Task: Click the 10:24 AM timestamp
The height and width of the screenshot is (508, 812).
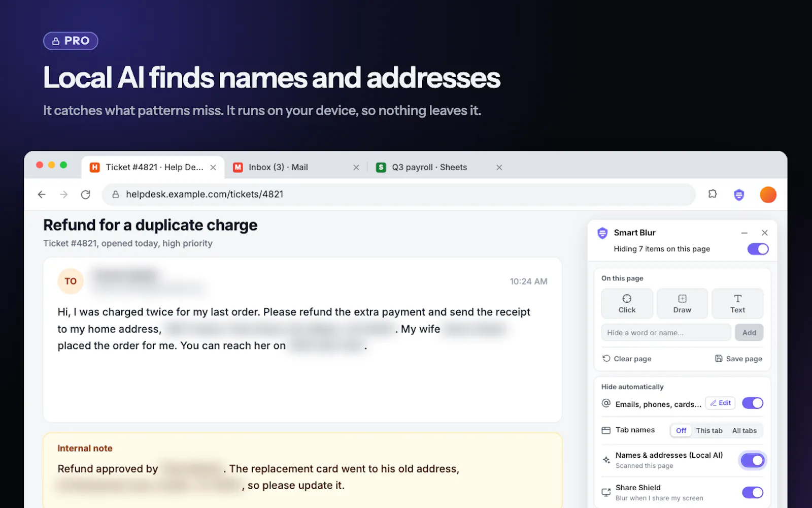Action: [x=528, y=281]
